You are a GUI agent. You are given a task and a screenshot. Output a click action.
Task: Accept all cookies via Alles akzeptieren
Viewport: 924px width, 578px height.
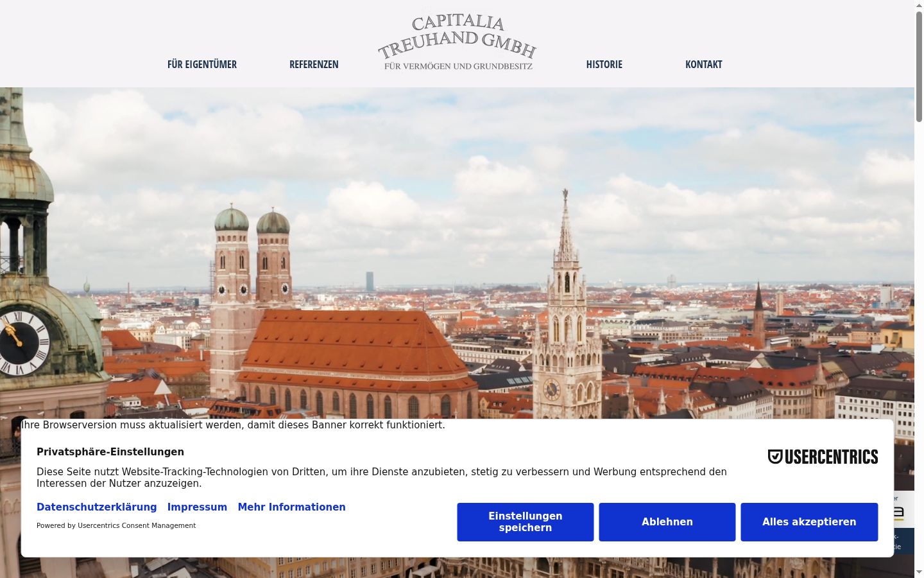(x=809, y=522)
